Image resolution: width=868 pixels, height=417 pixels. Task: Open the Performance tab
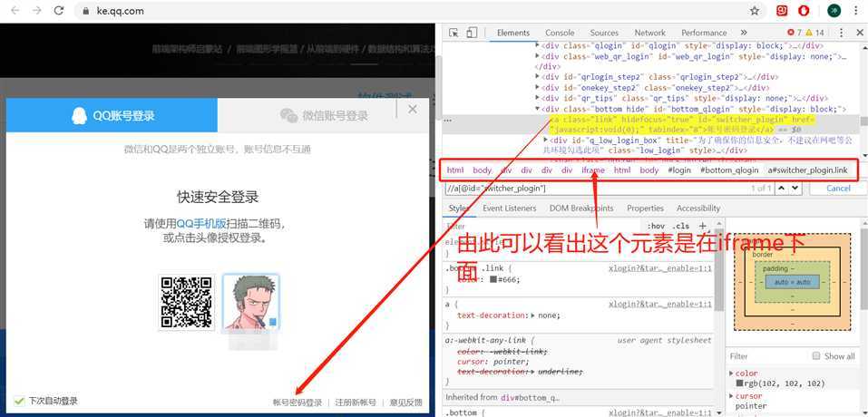[704, 33]
